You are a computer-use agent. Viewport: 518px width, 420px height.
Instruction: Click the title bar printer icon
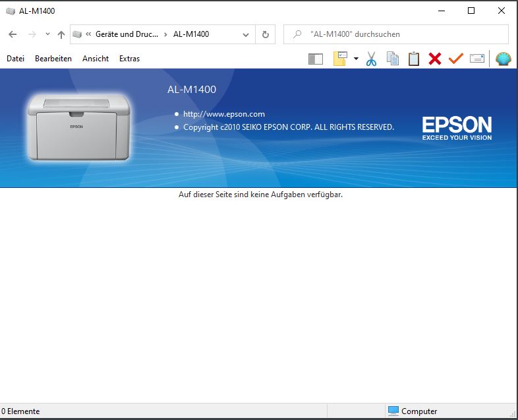[x=11, y=11]
